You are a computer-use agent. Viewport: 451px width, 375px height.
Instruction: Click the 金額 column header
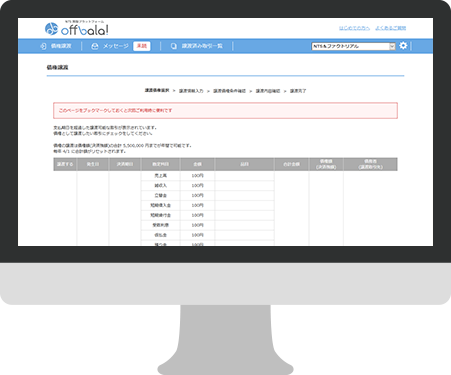(x=198, y=164)
